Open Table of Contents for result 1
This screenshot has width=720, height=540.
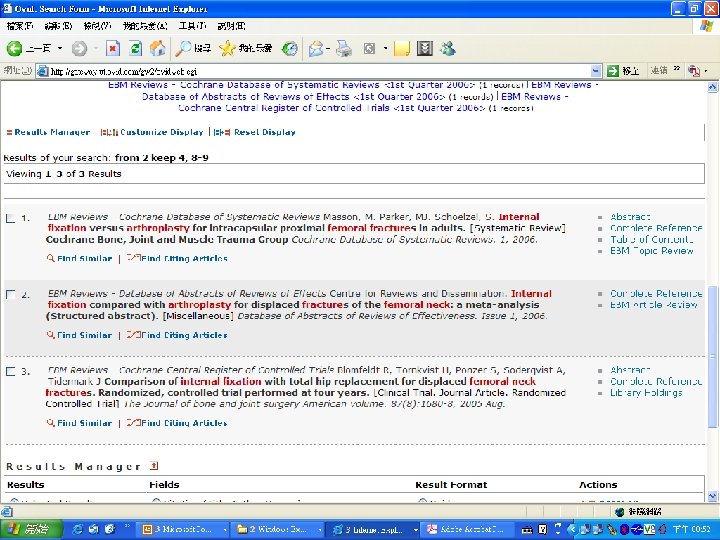[x=652, y=239]
